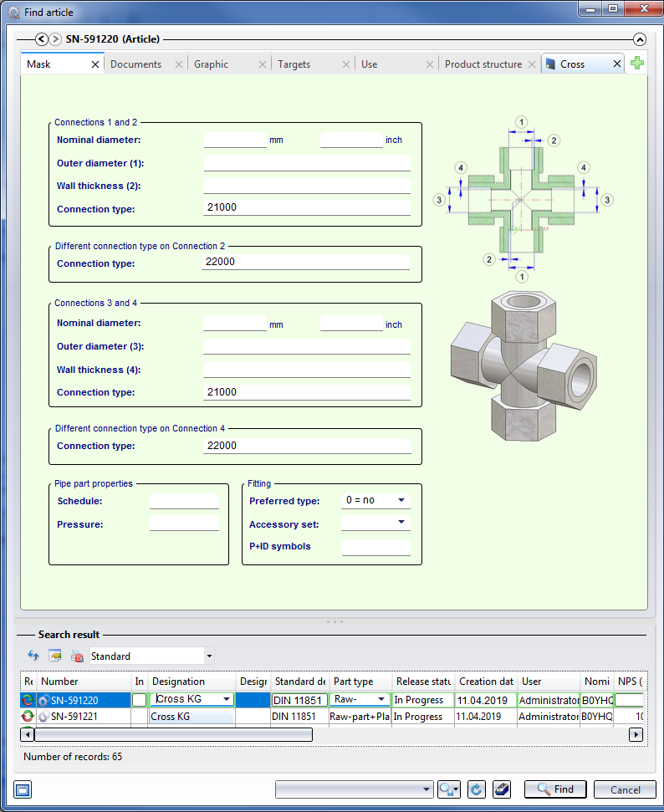The image size is (664, 812).
Task: Switch to the Documents tab
Action: tap(135, 64)
